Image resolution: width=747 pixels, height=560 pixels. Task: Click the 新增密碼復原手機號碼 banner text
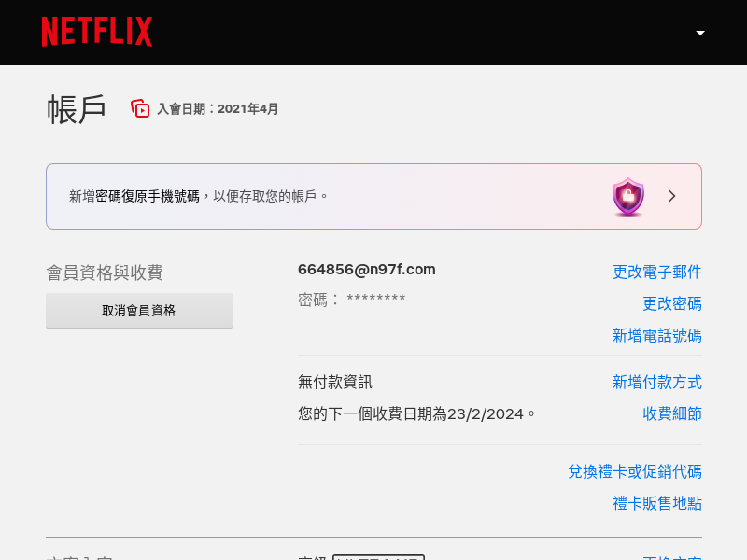coord(198,196)
